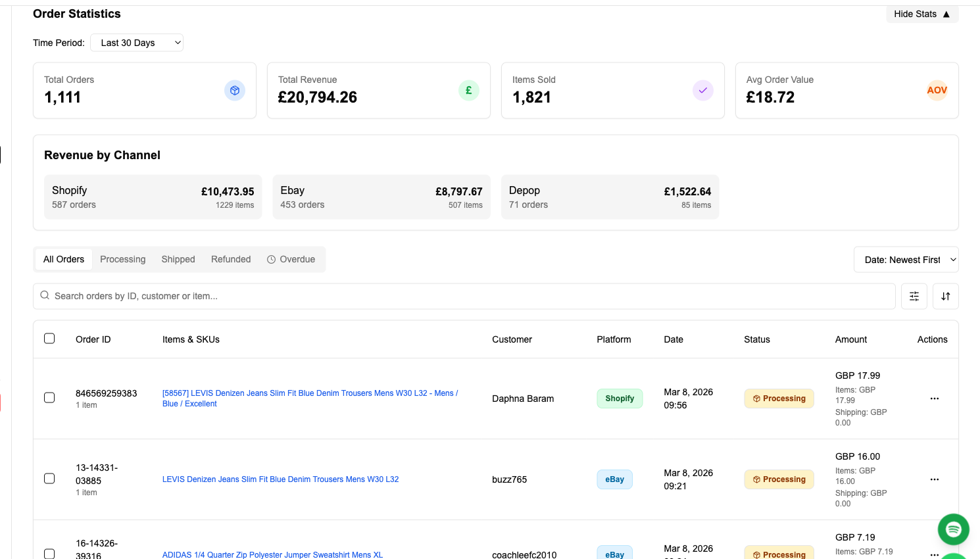The image size is (980, 559).
Task: Switch to the Shipped tab
Action: (x=178, y=259)
